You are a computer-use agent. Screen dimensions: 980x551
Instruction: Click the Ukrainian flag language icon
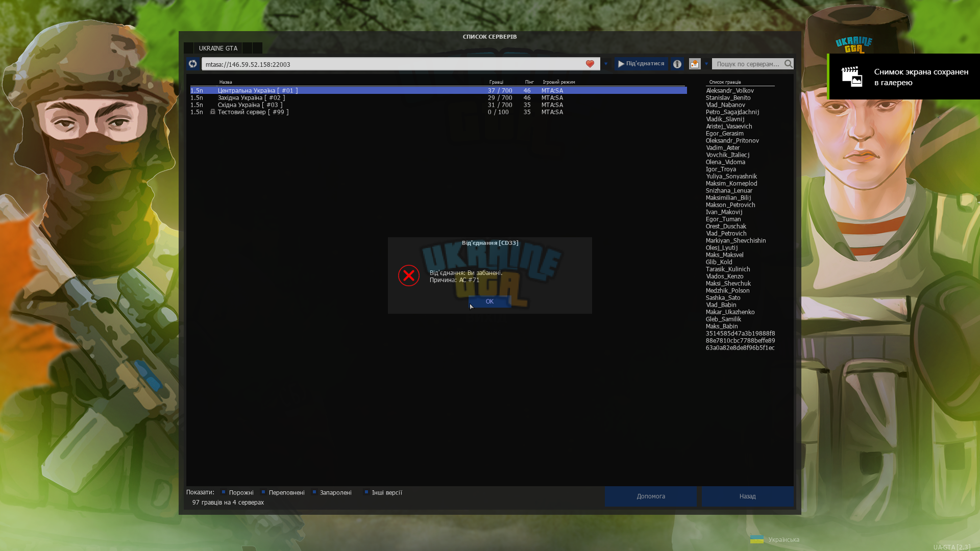point(757,539)
